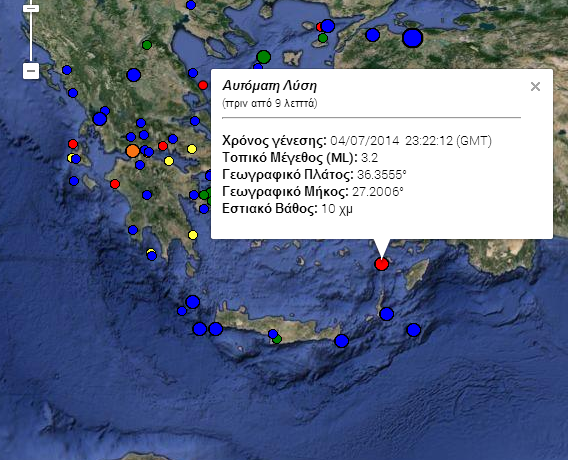Select the blue marker at Crete's southeastern coast
568x460 pixels.
coord(341,340)
